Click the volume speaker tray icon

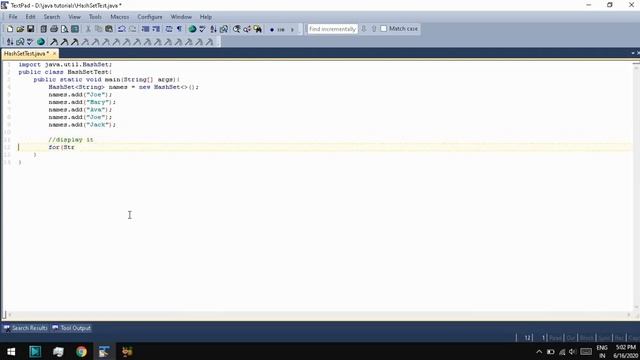[x=573, y=351]
